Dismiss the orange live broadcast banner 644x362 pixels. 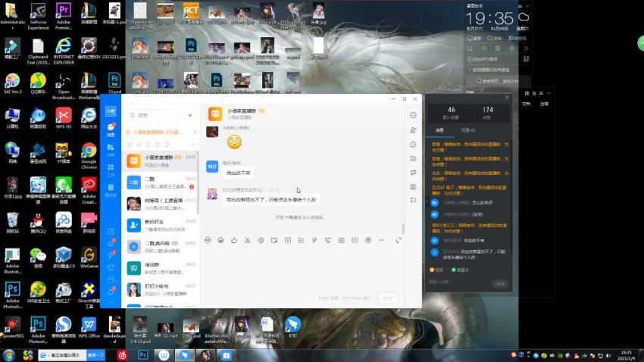[195, 133]
